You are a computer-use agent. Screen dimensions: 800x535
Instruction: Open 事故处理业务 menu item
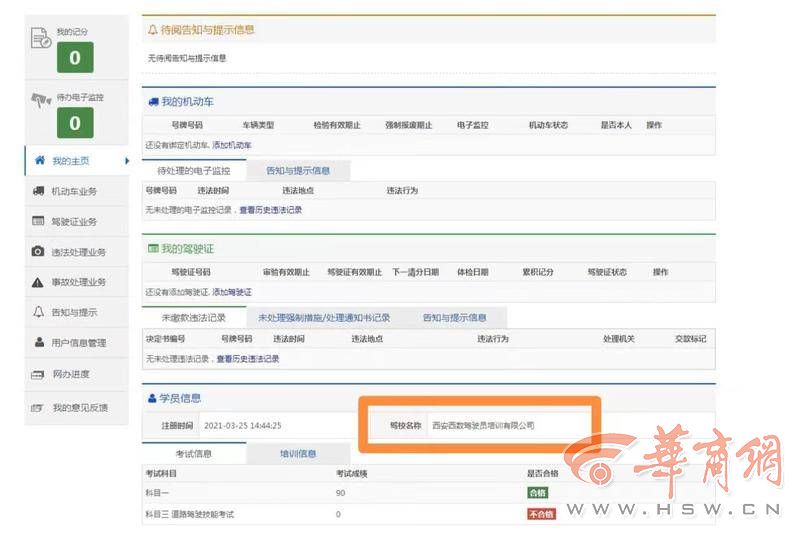[77, 282]
